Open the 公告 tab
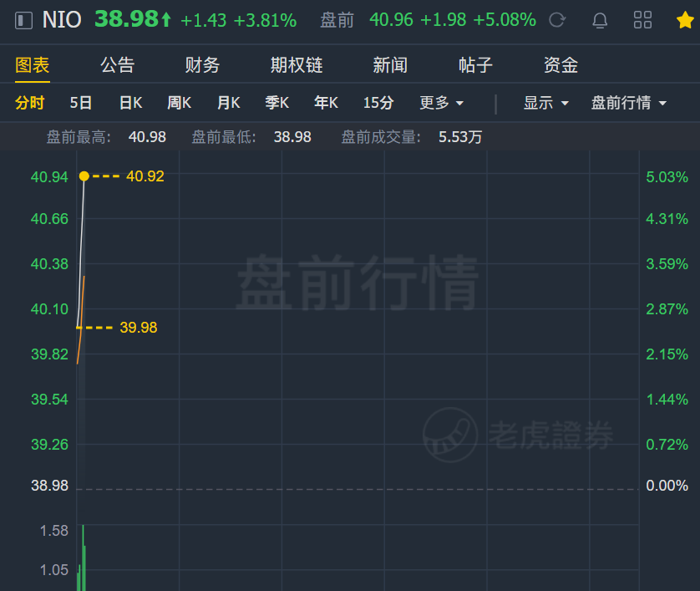 (x=118, y=65)
